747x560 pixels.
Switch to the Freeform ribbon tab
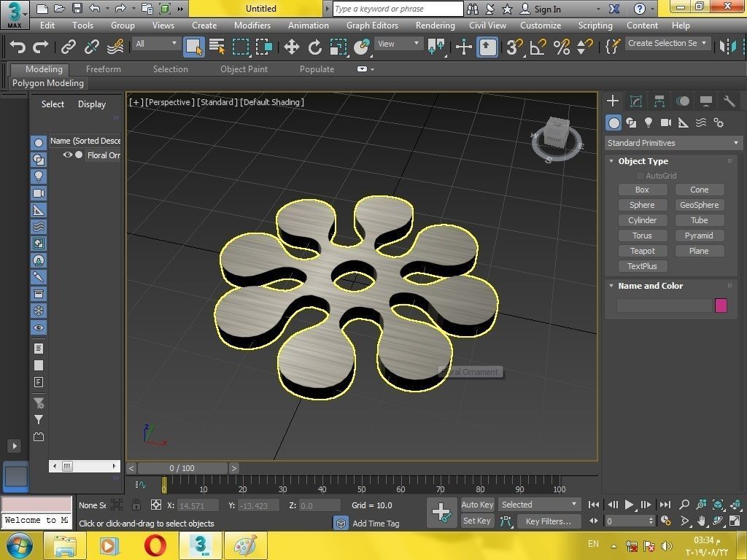coord(104,69)
